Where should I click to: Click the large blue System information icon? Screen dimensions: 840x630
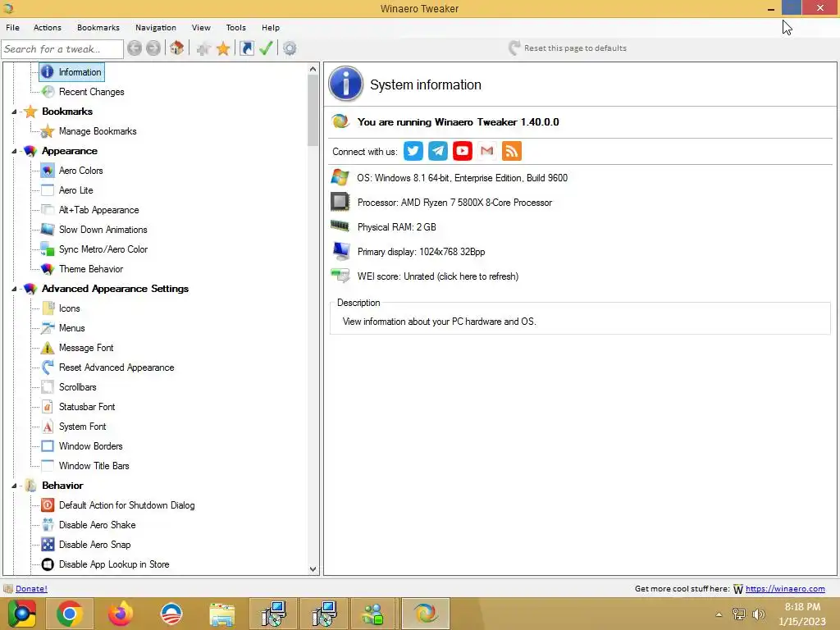pos(345,84)
